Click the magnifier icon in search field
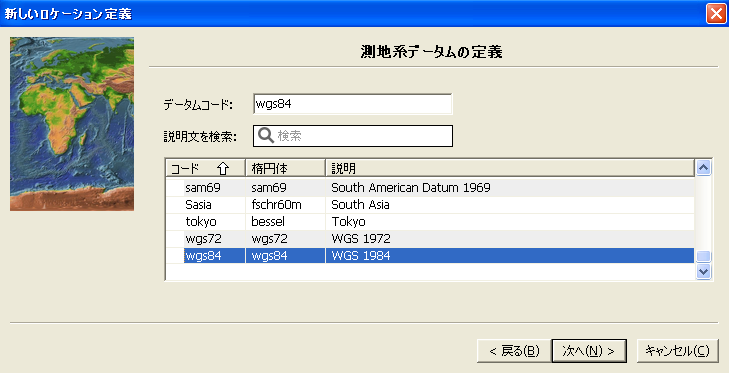The width and height of the screenshot is (729, 373). 266,136
